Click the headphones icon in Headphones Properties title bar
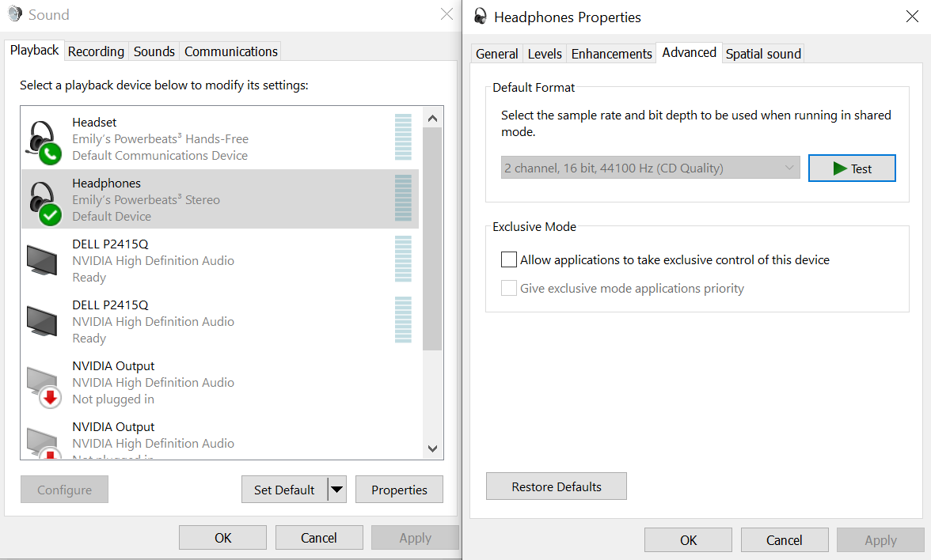Screen dimensions: 931x560 click(x=480, y=17)
